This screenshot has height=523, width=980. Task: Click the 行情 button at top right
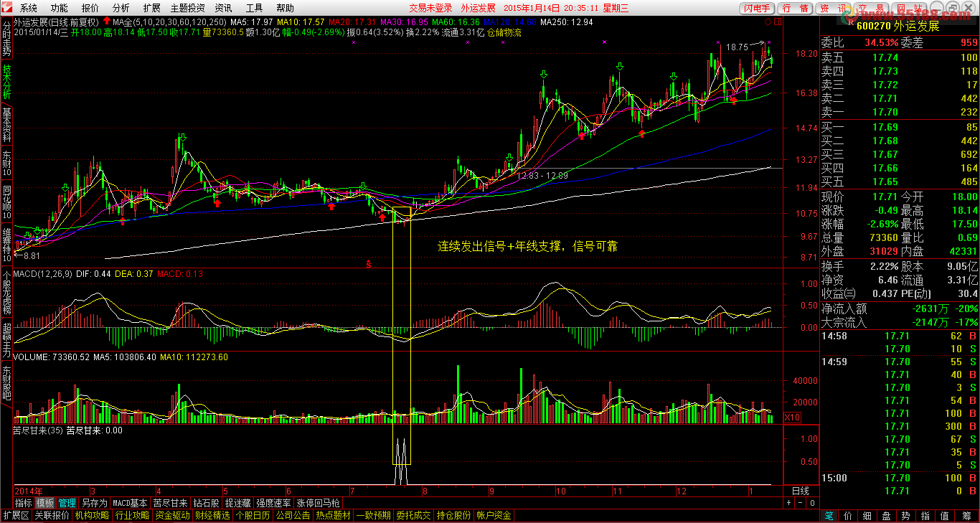796,9
